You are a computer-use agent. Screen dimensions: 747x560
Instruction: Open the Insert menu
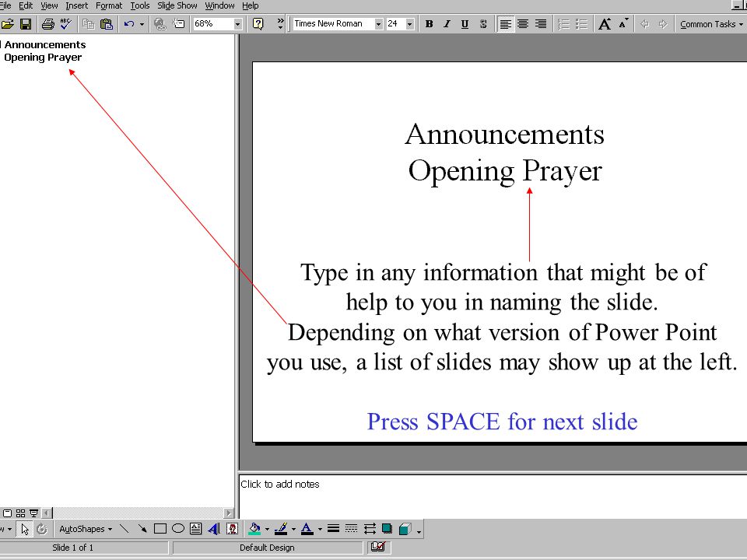point(77,5)
